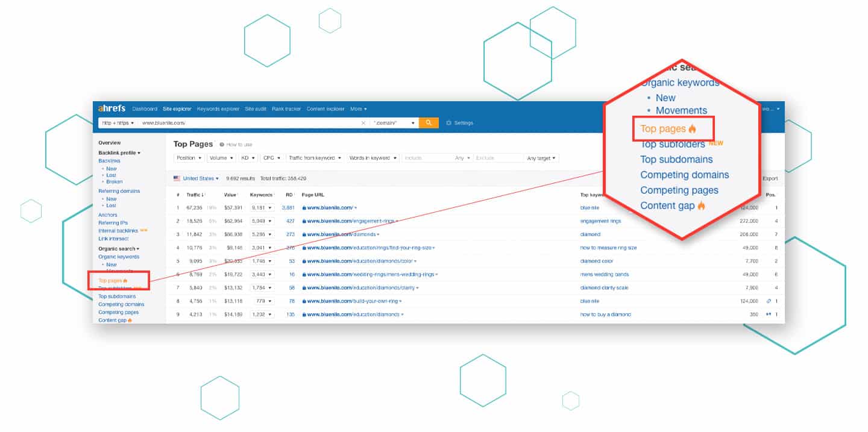Click the Export button
868x432 pixels.
point(770,178)
